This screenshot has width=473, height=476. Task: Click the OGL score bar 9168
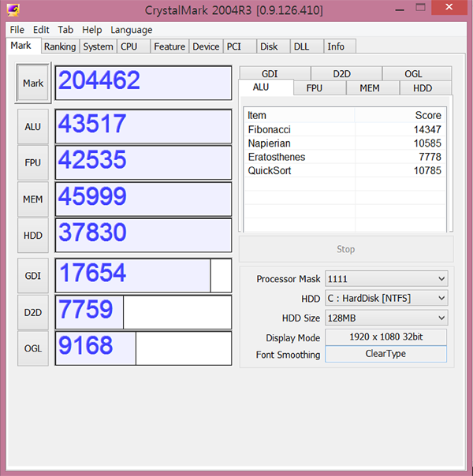143,348
